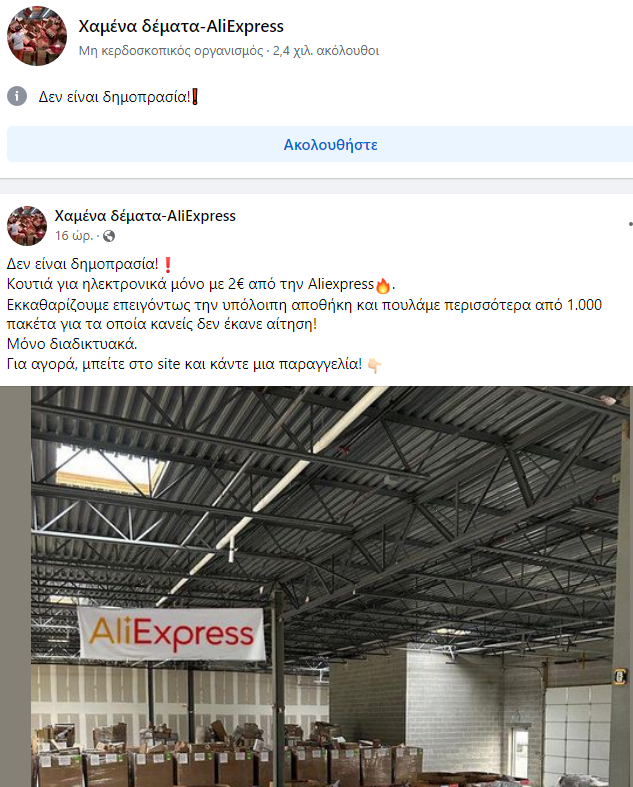Click the Δεν είναι δημοπρασία intro text
The width and height of the screenshot is (633, 787).
(x=114, y=96)
